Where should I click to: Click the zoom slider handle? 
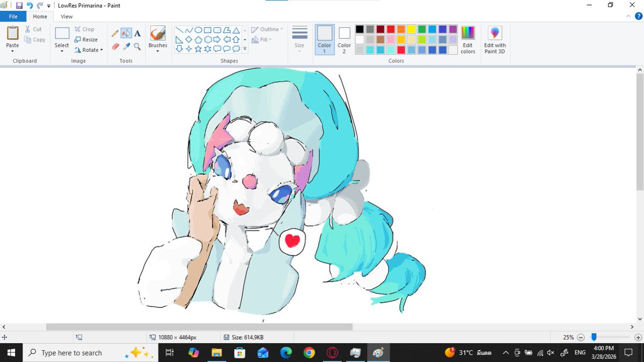click(x=594, y=337)
